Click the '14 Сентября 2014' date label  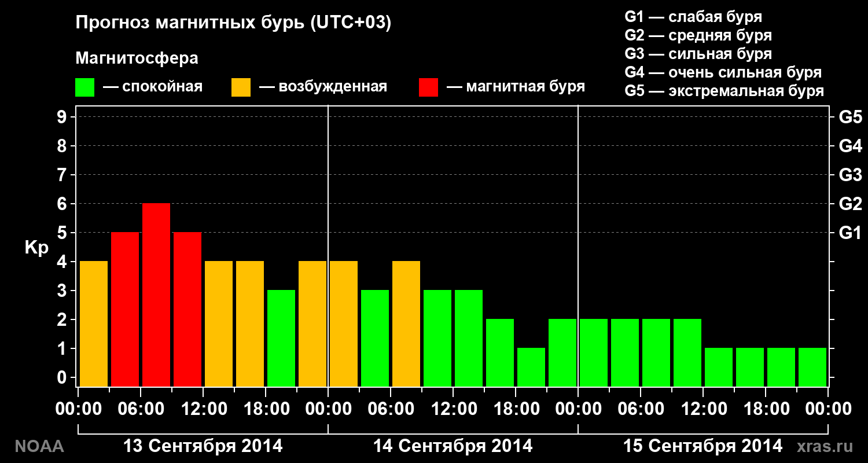pos(453,446)
